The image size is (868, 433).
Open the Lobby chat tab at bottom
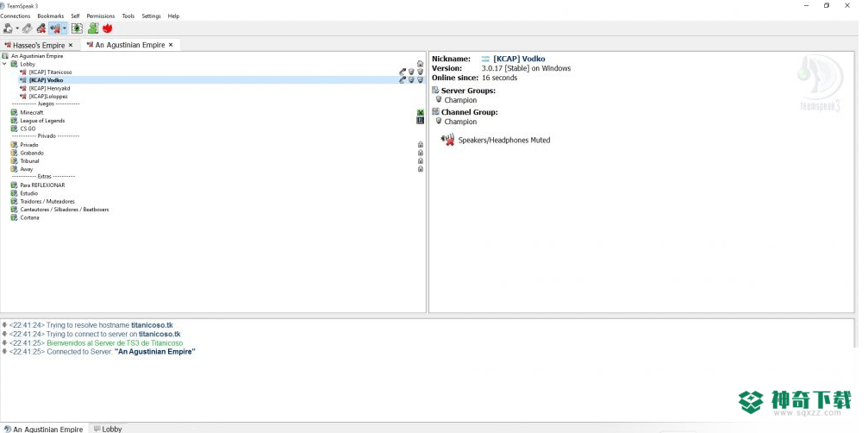108,430
